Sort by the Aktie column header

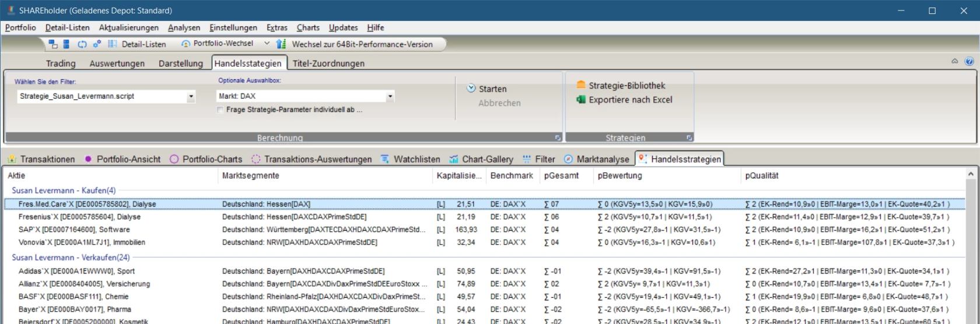pyautogui.click(x=111, y=175)
